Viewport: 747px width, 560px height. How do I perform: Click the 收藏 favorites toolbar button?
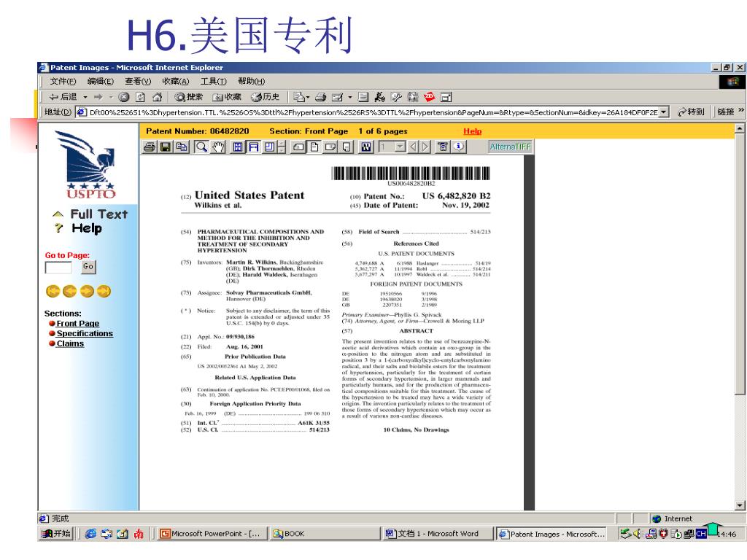click(x=227, y=97)
